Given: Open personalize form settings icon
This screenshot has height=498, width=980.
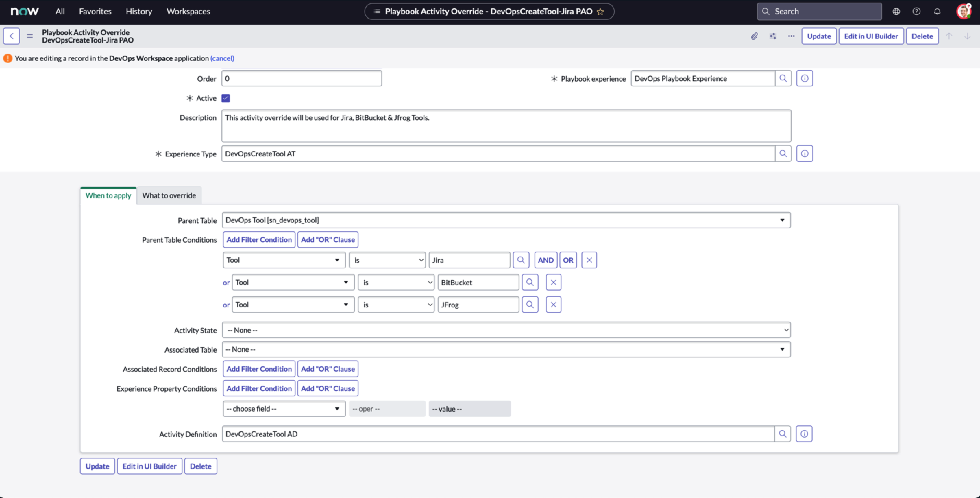Looking at the screenshot, I should point(773,36).
